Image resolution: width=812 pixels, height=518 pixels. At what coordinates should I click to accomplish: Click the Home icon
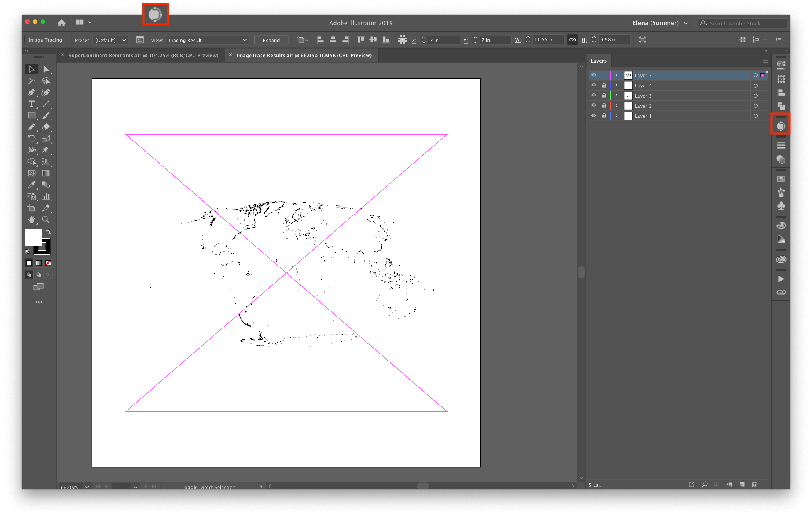click(x=61, y=23)
